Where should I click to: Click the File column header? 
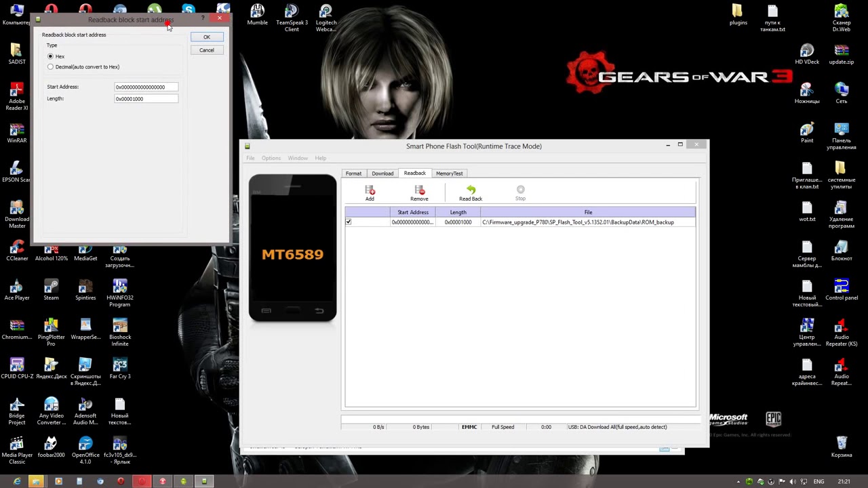588,212
